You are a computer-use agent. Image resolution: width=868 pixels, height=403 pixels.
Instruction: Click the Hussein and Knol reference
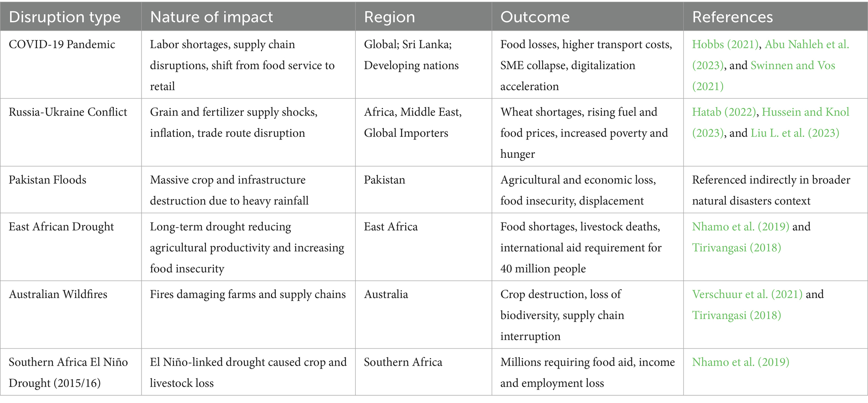pyautogui.click(x=805, y=112)
